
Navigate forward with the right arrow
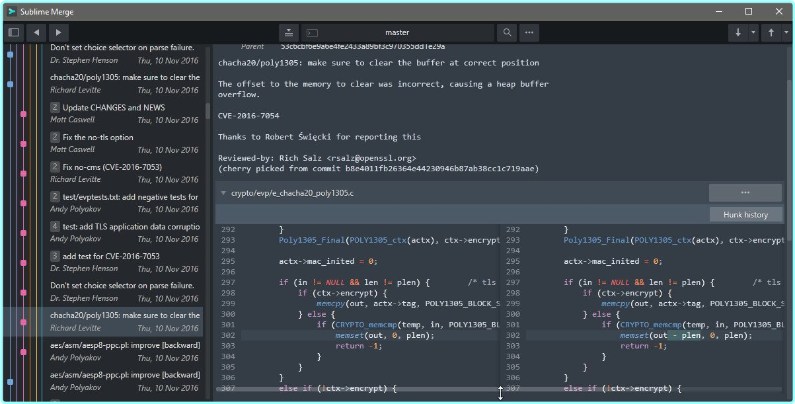click(x=58, y=32)
